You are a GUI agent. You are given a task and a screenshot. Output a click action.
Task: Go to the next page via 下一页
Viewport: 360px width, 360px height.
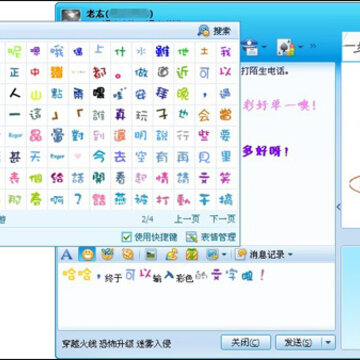point(223,219)
